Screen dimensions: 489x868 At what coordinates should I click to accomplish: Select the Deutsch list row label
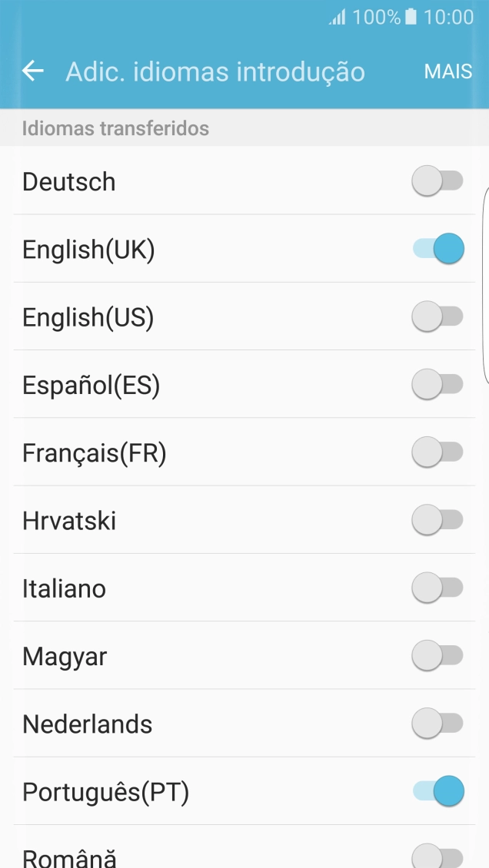click(69, 182)
